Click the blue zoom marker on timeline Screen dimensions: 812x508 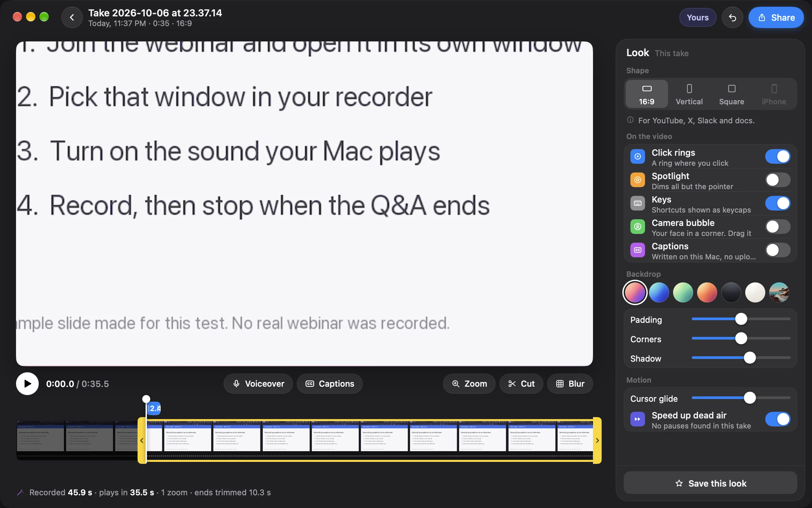pyautogui.click(x=154, y=408)
